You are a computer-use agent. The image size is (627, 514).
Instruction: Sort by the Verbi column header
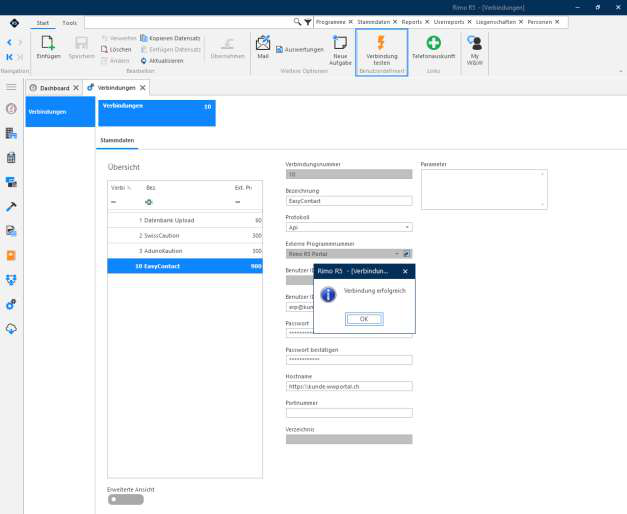pos(121,188)
